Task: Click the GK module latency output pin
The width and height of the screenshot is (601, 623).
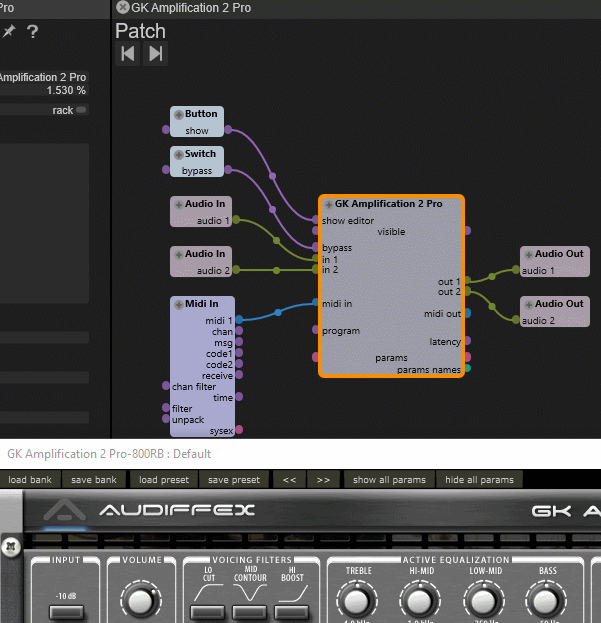Action: (x=468, y=341)
